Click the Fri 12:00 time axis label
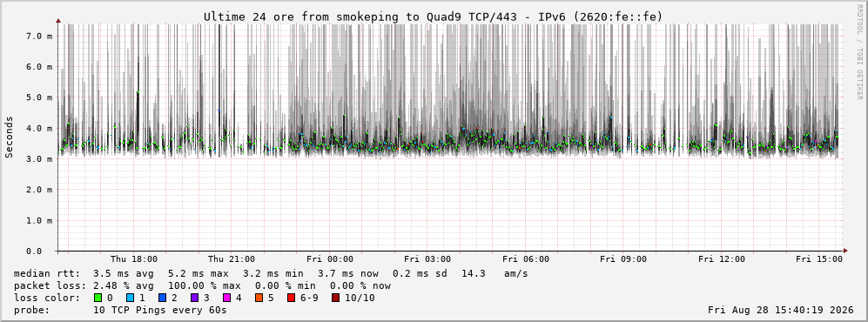 [722, 259]
